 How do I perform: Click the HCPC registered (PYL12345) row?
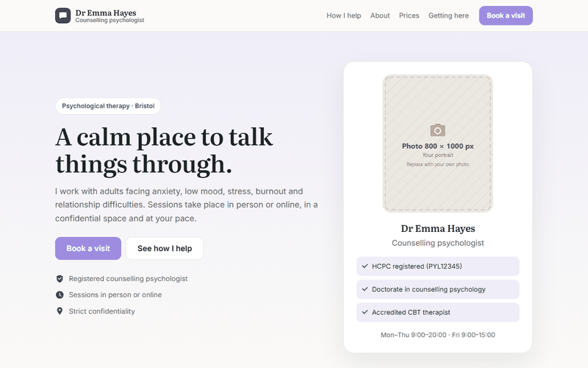point(437,266)
